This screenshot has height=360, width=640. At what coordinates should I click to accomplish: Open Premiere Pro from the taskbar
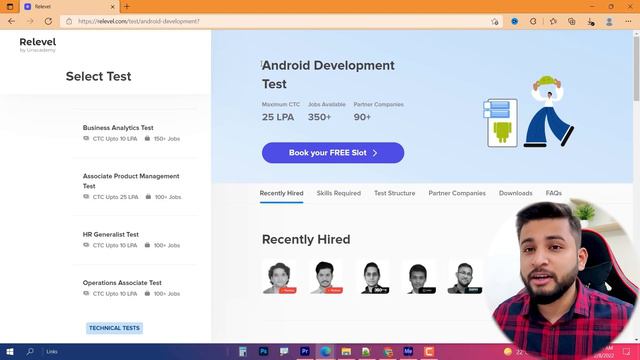click(304, 351)
